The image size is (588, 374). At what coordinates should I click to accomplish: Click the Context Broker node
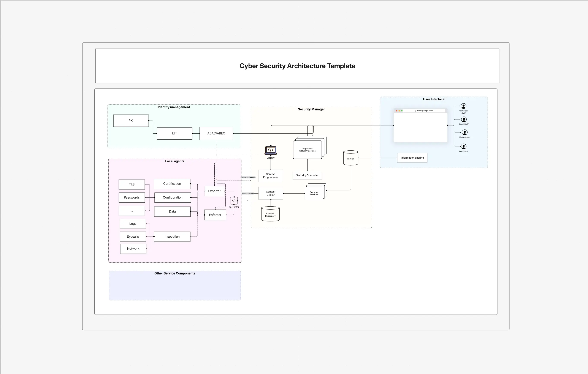[271, 193]
